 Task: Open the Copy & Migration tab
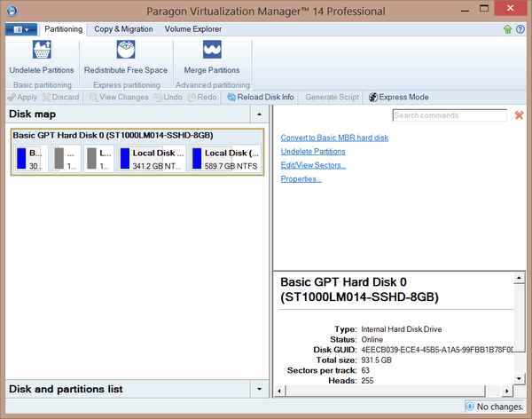123,29
